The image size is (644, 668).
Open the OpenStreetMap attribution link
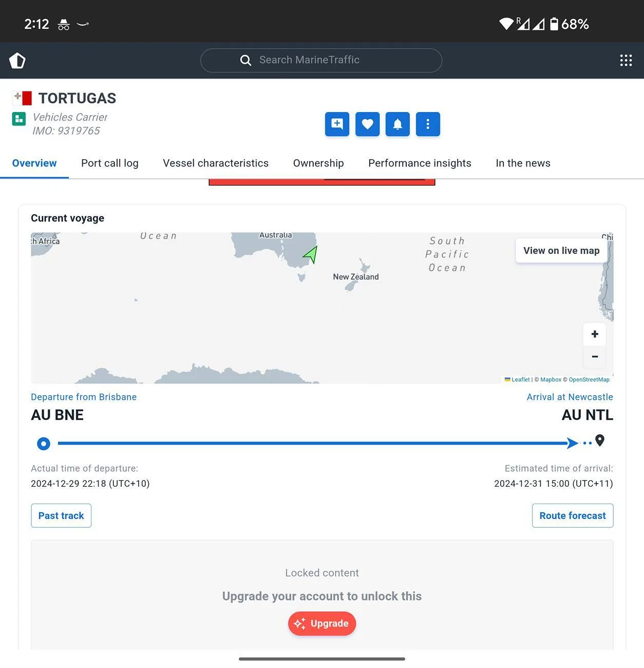tap(589, 380)
